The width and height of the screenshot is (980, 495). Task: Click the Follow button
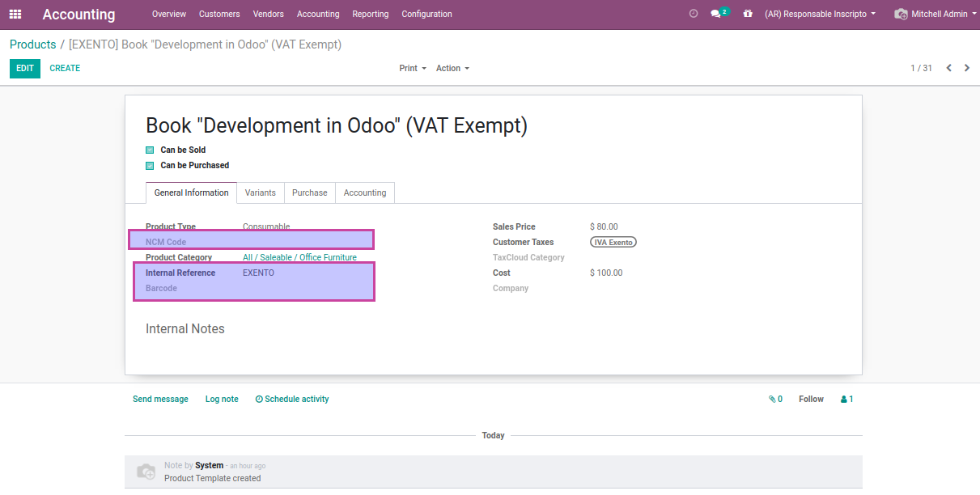click(x=811, y=399)
